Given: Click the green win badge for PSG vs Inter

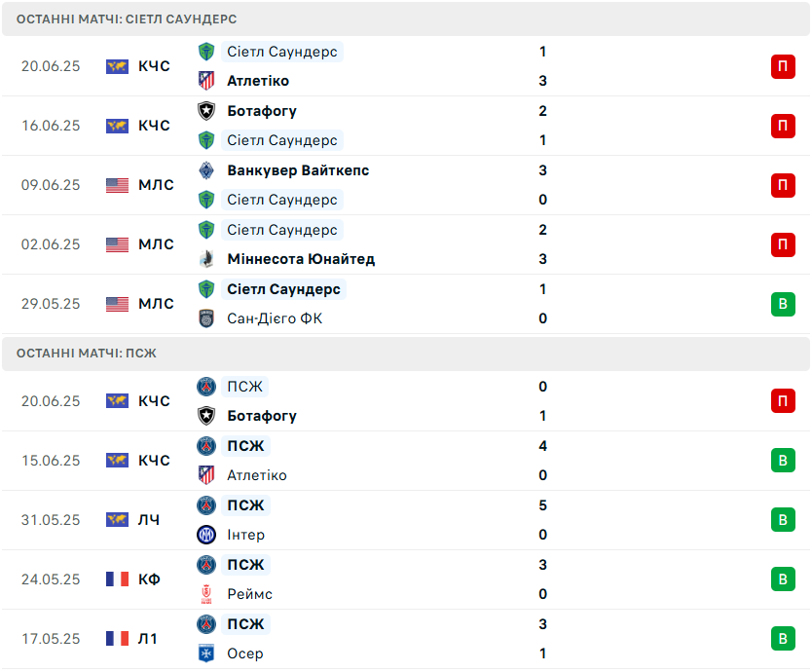Looking at the screenshot, I should (x=783, y=520).
